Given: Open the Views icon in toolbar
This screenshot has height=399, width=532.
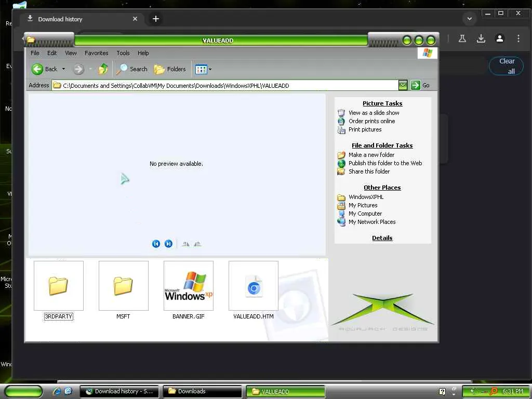Looking at the screenshot, I should (x=201, y=70).
